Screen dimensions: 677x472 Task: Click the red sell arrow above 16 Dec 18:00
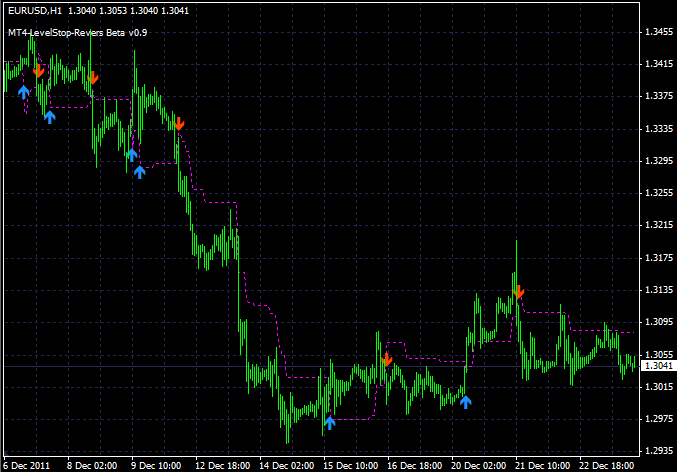tap(387, 359)
